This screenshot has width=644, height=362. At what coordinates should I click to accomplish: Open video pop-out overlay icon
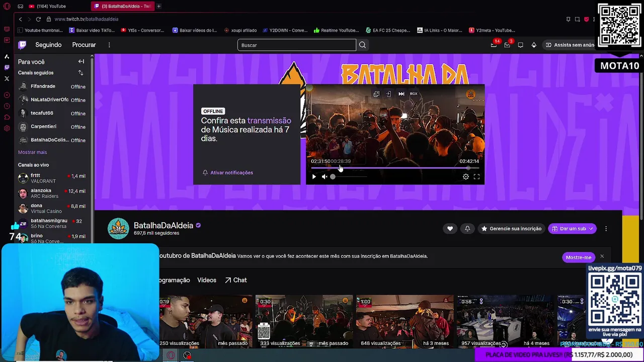(376, 94)
